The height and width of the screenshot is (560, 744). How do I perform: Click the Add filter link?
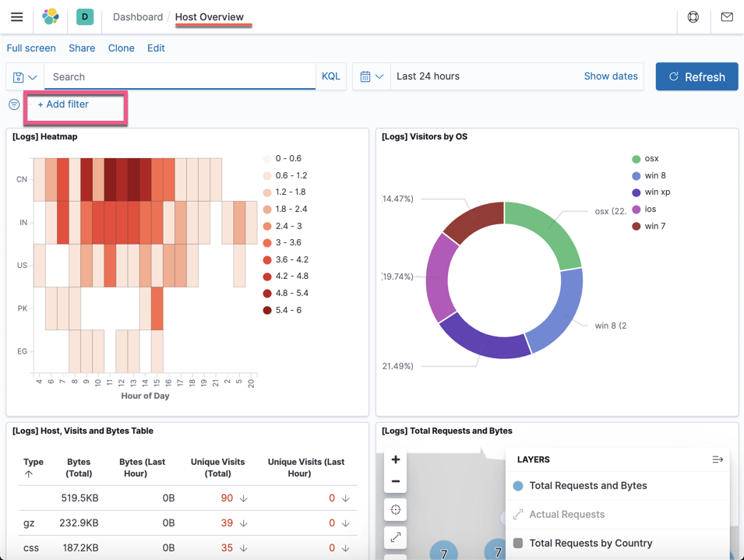63,104
